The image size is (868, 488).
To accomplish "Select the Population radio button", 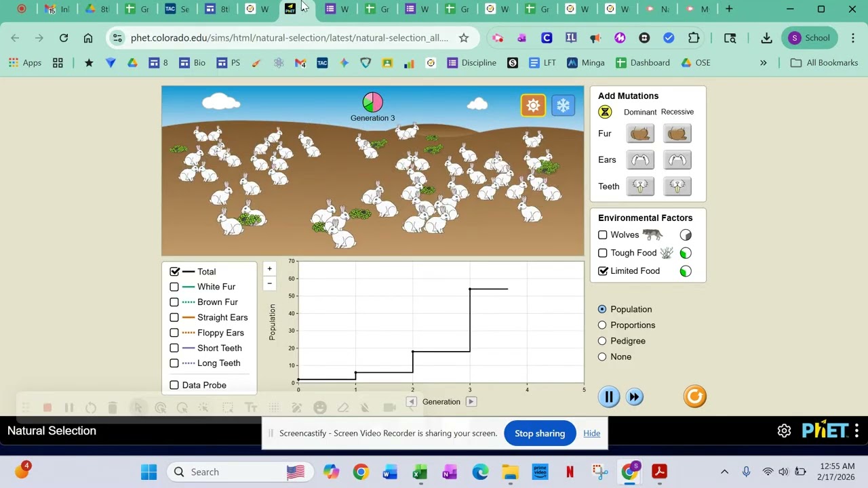I will click(602, 309).
